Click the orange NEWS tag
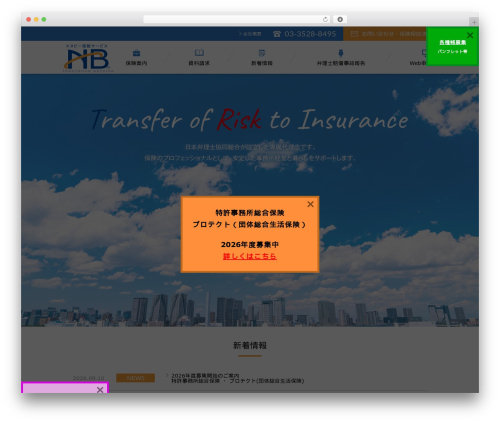 [x=135, y=378]
